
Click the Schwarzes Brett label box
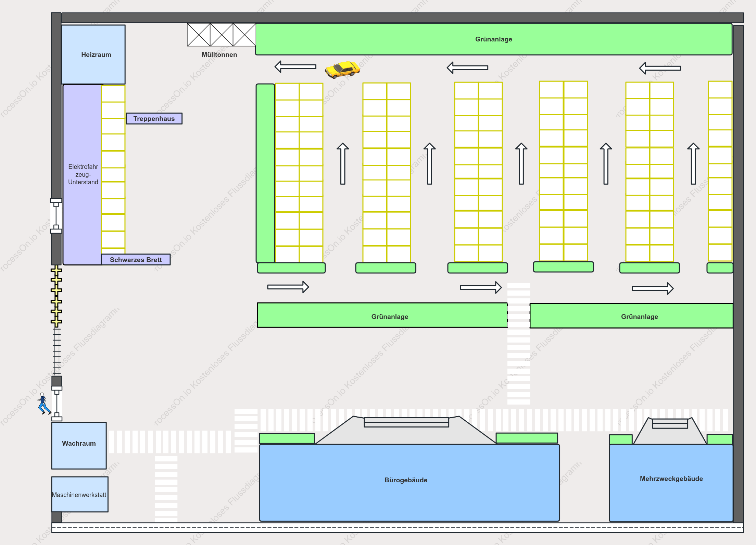(136, 260)
